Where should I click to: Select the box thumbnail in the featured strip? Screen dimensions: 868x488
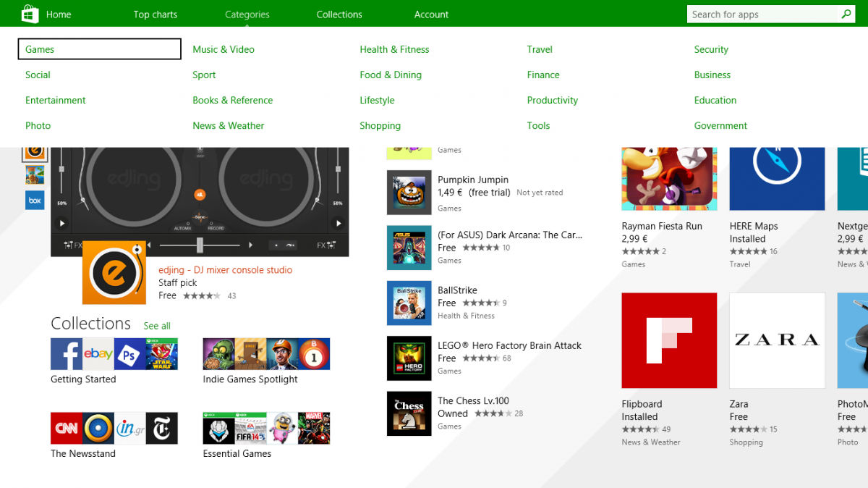pyautogui.click(x=35, y=199)
